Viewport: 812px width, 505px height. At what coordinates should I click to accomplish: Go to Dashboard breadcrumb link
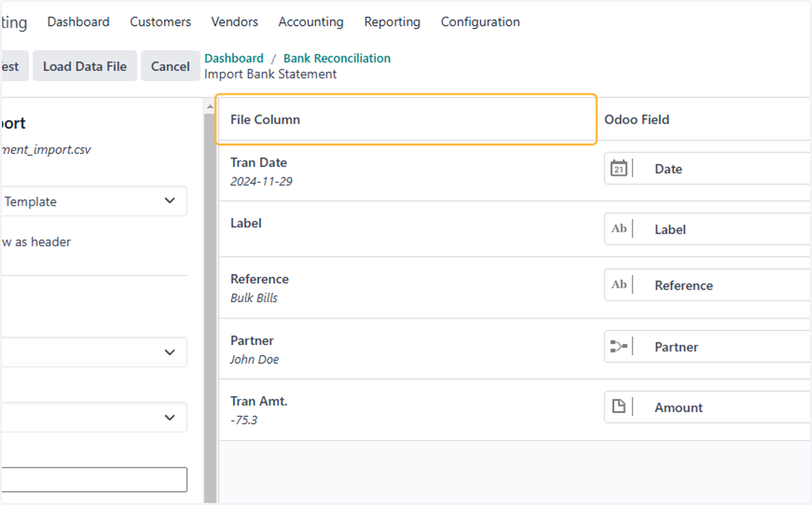click(x=234, y=58)
